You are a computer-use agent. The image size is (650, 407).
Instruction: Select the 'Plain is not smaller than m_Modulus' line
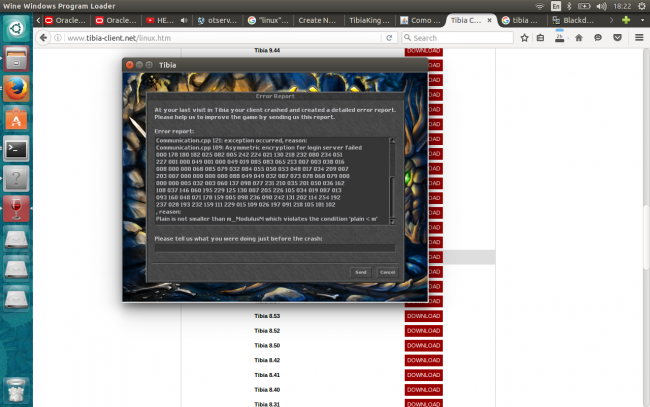pyautogui.click(x=267, y=219)
